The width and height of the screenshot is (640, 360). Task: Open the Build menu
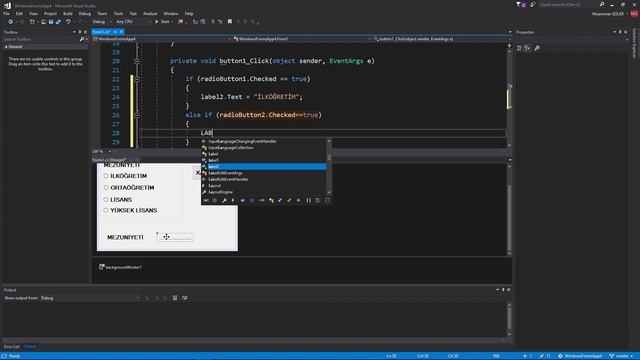tap(68, 13)
